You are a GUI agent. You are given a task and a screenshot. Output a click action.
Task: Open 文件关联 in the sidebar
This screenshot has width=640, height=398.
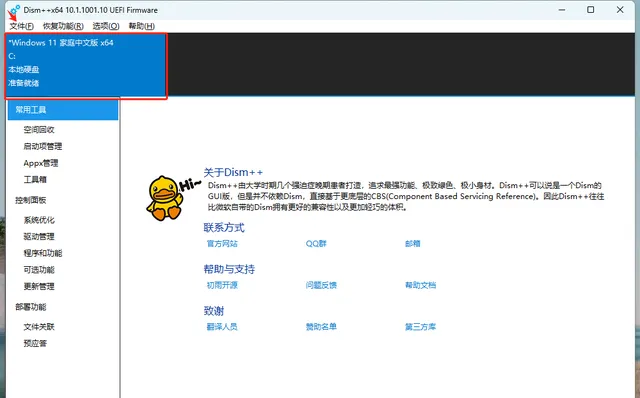[39, 327]
